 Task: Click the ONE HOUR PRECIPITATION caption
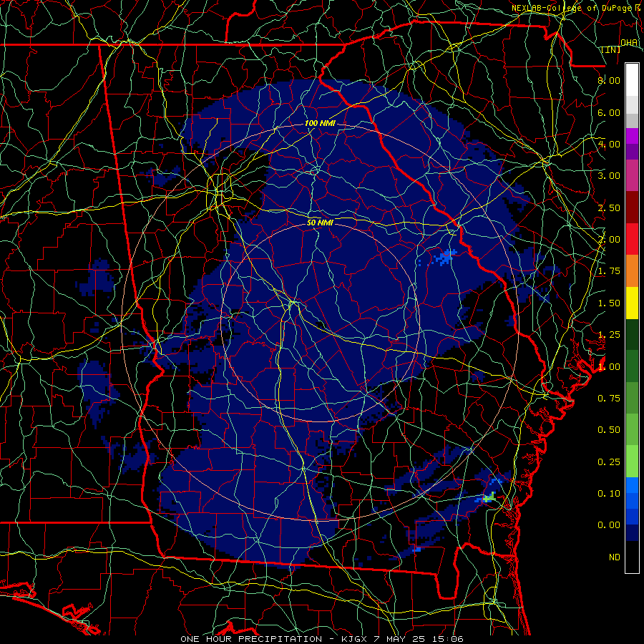click(x=251, y=639)
